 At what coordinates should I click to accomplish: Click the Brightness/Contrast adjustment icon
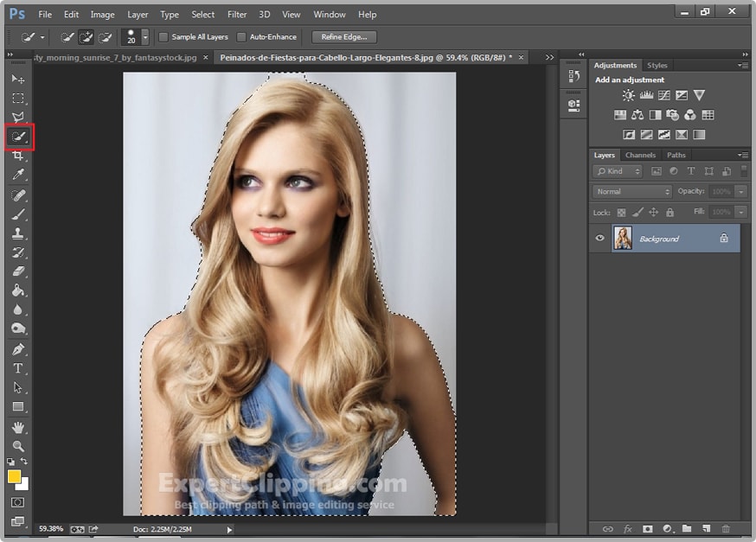pos(628,95)
